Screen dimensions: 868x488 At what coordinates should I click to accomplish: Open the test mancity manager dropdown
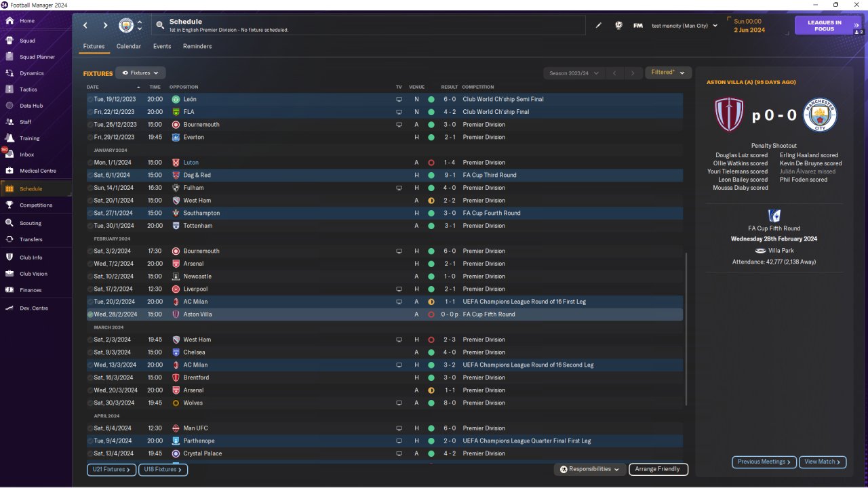click(x=684, y=26)
